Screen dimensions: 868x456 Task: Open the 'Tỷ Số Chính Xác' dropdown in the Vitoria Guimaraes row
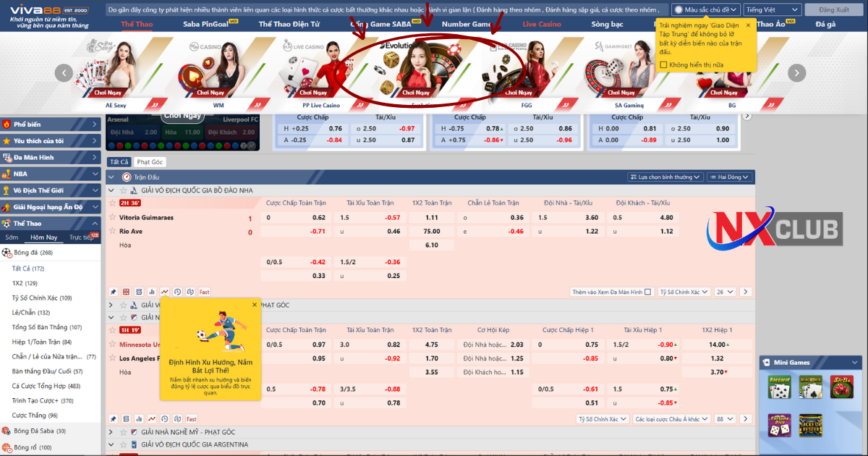pos(684,292)
